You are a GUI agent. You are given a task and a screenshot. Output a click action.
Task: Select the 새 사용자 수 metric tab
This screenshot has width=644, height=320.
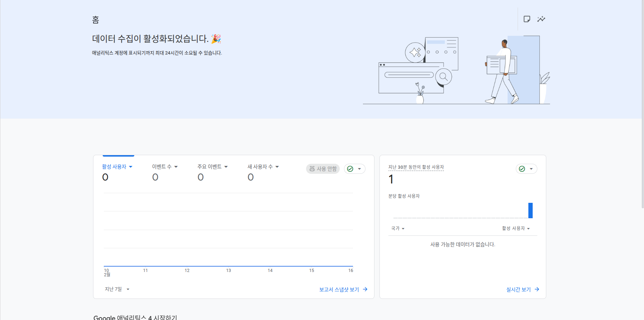click(x=263, y=167)
